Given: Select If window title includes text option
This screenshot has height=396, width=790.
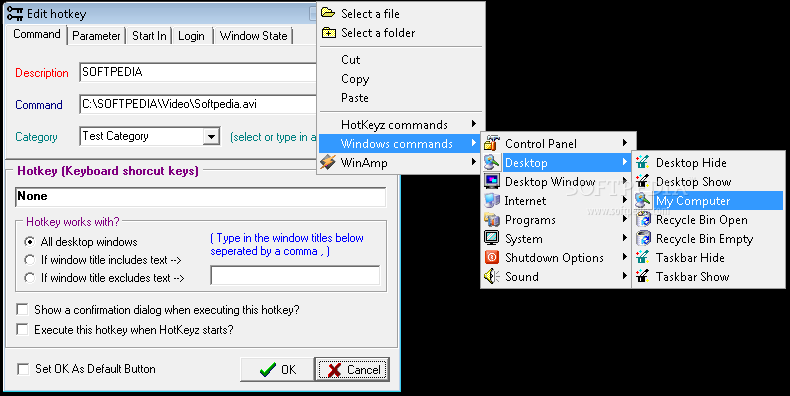Looking at the screenshot, I should pos(30,260).
